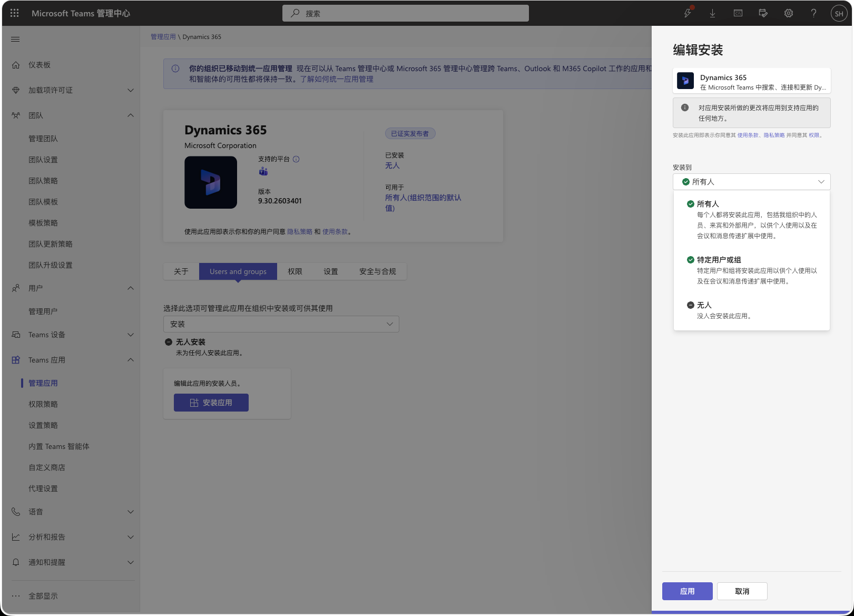
Task: Click the lightning bolt notification icon
Action: pyautogui.click(x=688, y=13)
